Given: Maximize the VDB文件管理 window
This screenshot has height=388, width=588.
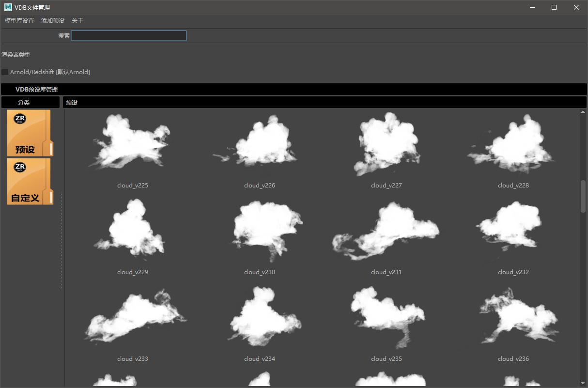Looking at the screenshot, I should pyautogui.click(x=554, y=7).
